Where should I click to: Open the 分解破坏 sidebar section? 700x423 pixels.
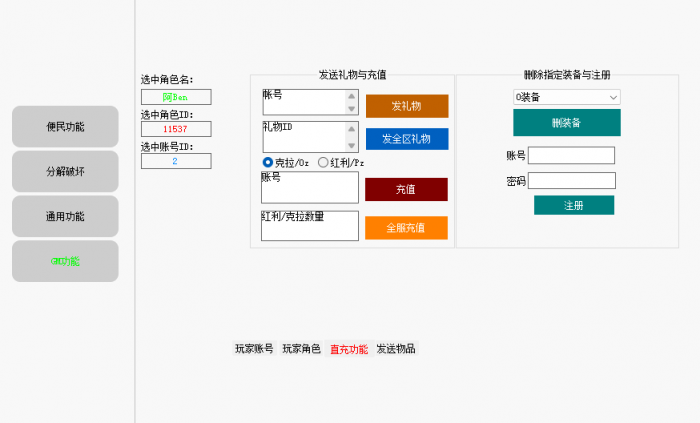[x=65, y=171]
